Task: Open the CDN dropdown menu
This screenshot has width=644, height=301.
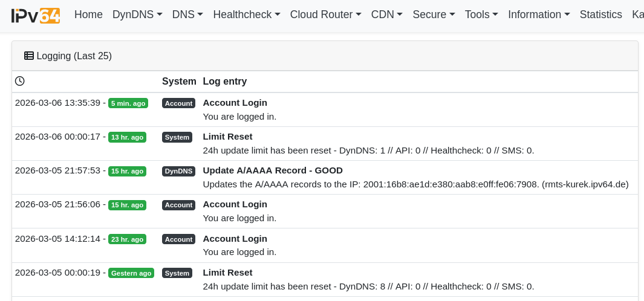Action: click(386, 15)
